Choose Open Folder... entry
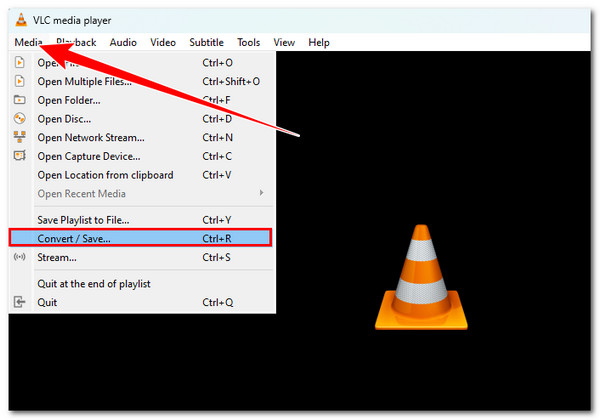600x420 pixels. tap(142, 100)
